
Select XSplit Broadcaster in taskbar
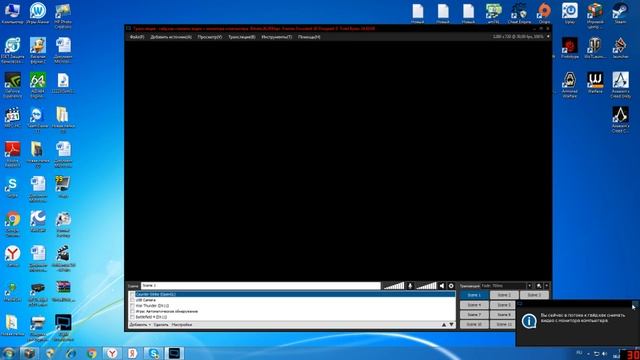point(175,353)
